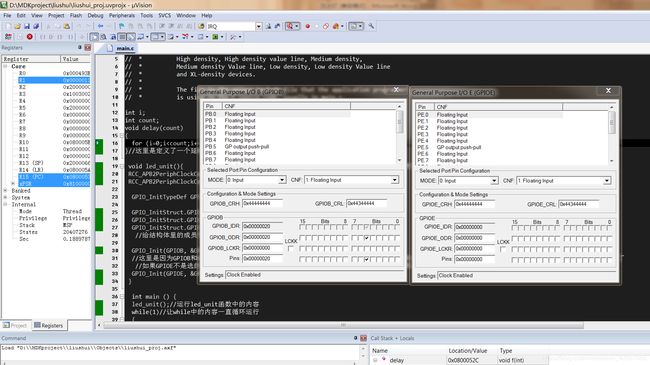
Task: Open the Flash menu
Action: pos(76,15)
